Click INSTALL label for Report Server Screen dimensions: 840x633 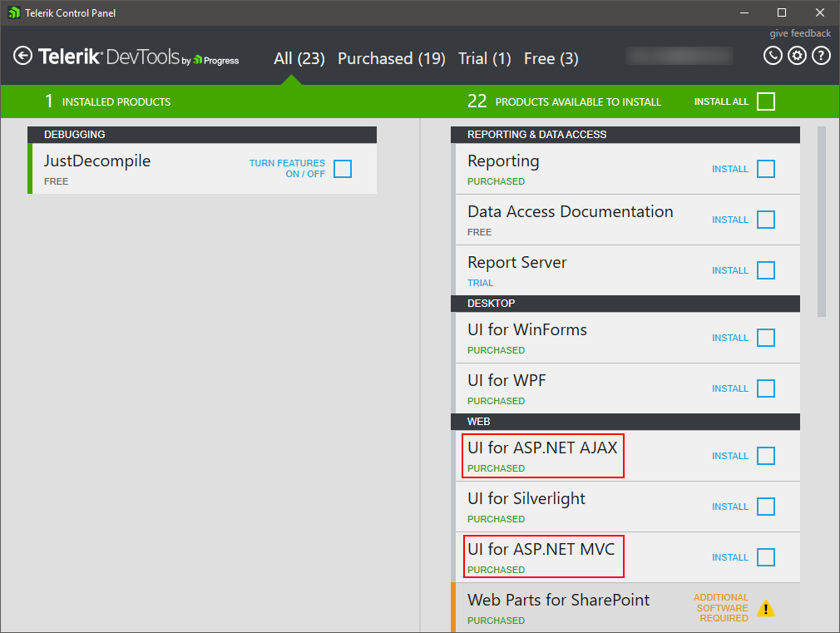click(x=730, y=270)
